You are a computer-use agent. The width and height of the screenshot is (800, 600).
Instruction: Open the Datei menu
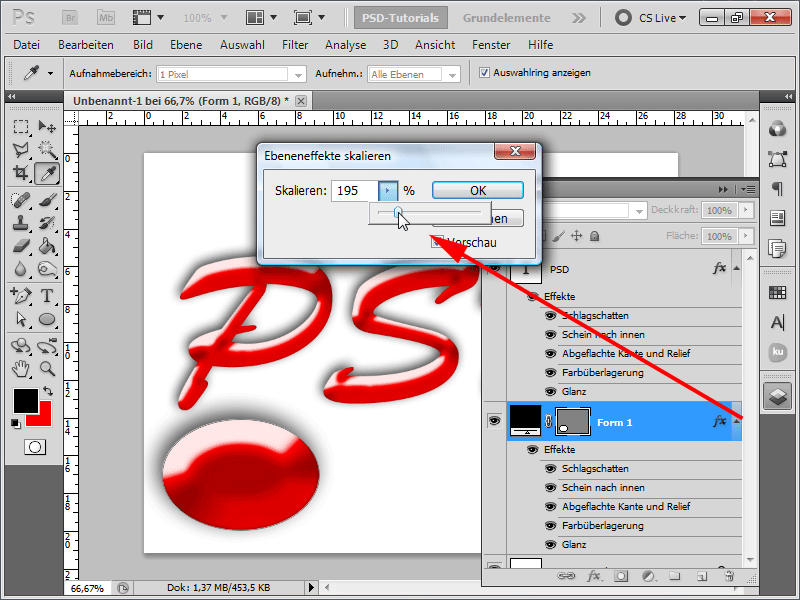click(27, 45)
